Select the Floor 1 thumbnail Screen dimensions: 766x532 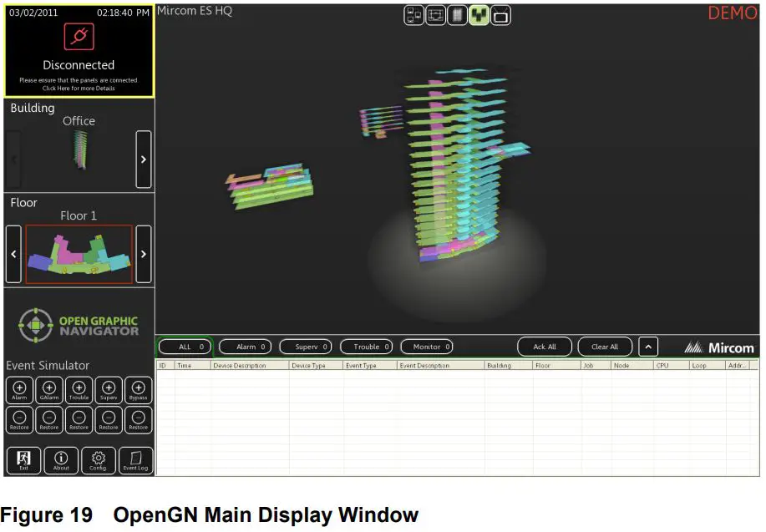[x=79, y=254]
